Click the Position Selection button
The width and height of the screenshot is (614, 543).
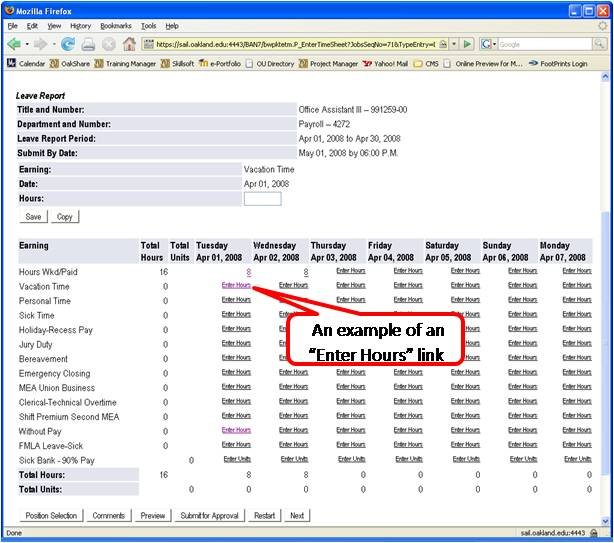50,516
